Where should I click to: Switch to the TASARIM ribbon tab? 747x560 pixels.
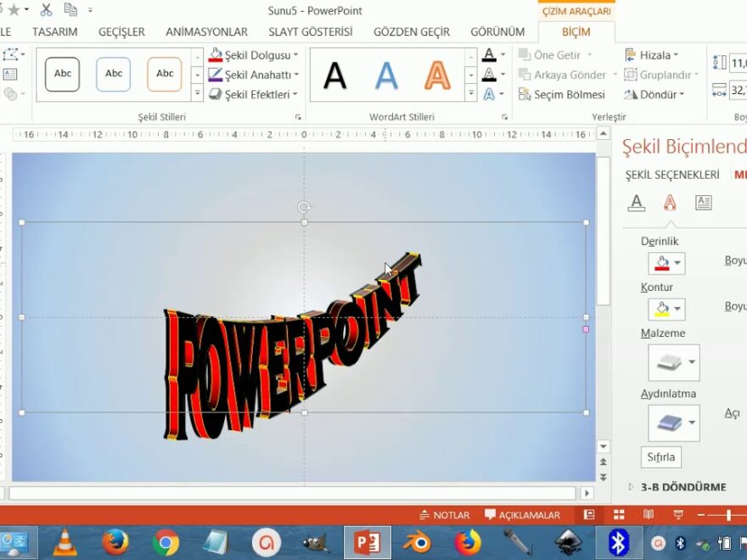(x=55, y=32)
